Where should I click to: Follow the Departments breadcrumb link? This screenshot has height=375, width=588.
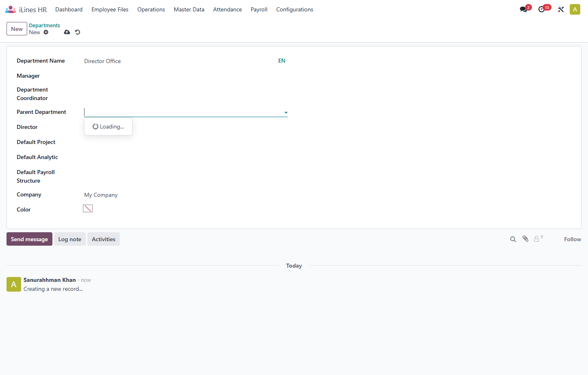[x=44, y=25]
